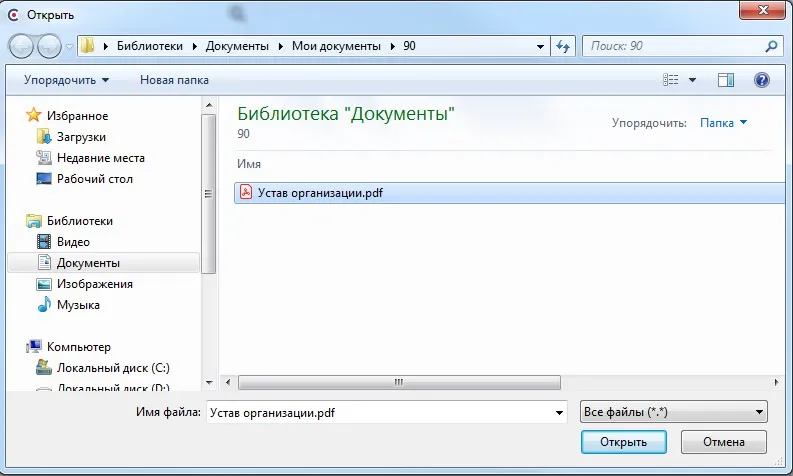Image resolution: width=793 pixels, height=476 pixels.
Task: Click navigation pane scroll up arrow
Action: click(209, 105)
